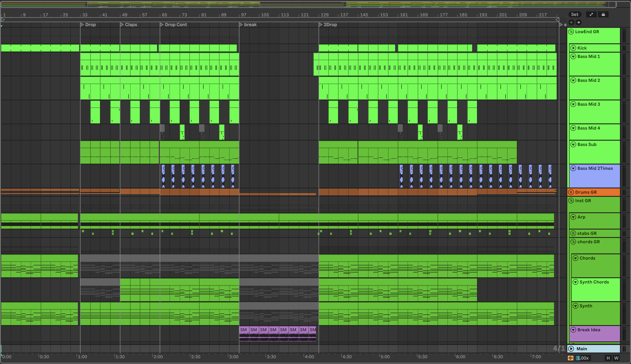Unfold the Kick track
631x364 pixels.
(x=573, y=48)
